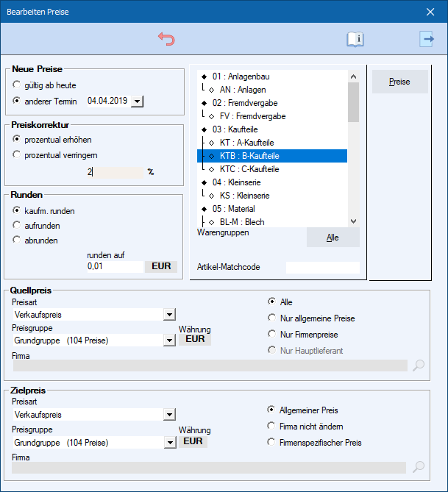
Task: Click the Preise button
Action: 399,82
